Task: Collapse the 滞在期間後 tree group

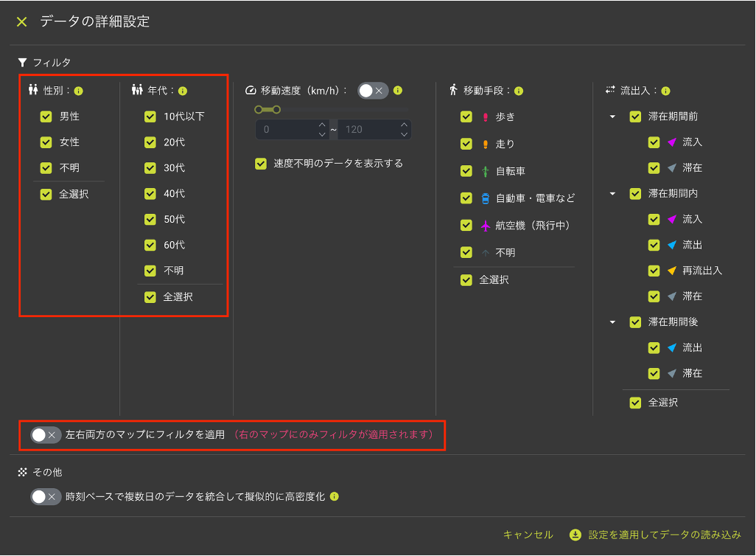Action: point(612,322)
